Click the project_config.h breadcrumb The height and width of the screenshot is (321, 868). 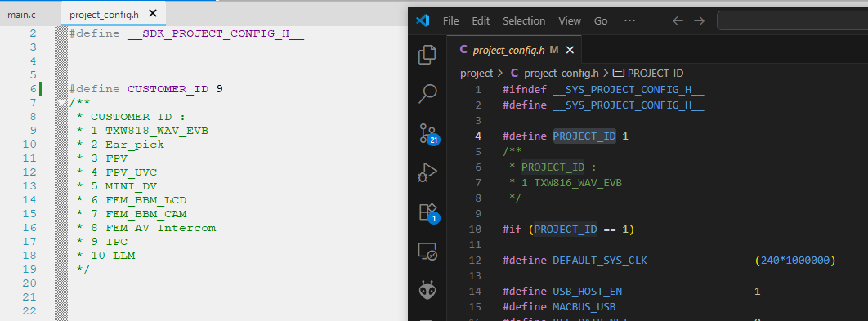pyautogui.click(x=561, y=73)
